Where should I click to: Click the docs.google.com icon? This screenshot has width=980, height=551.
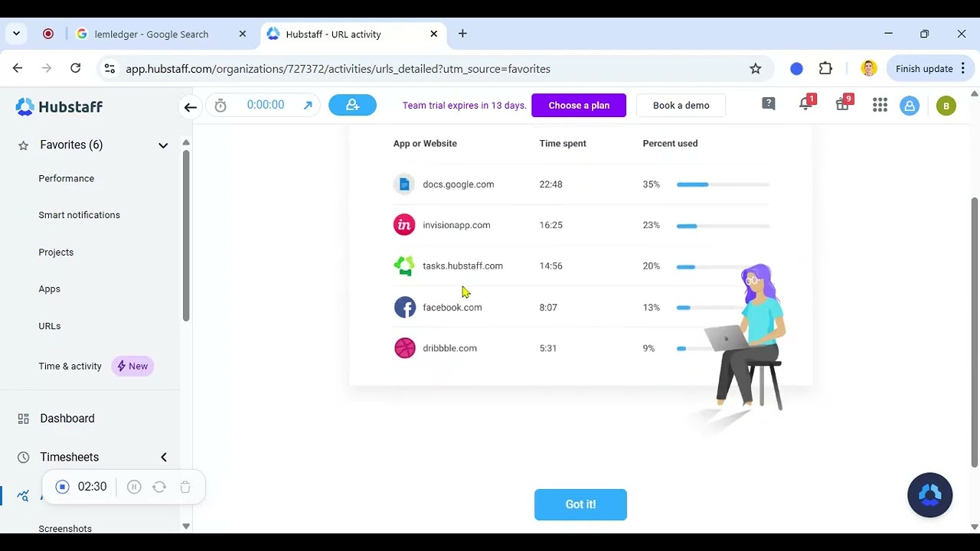404,184
